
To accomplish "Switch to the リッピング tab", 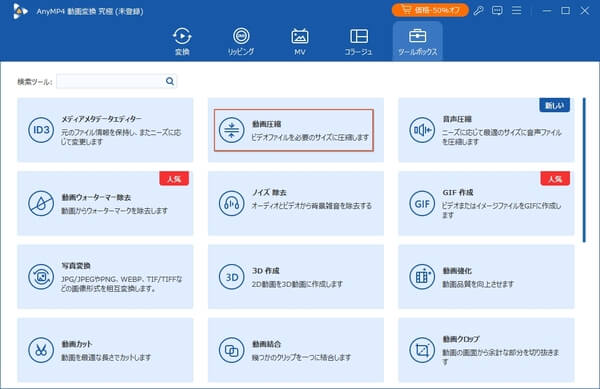I will pyautogui.click(x=241, y=41).
